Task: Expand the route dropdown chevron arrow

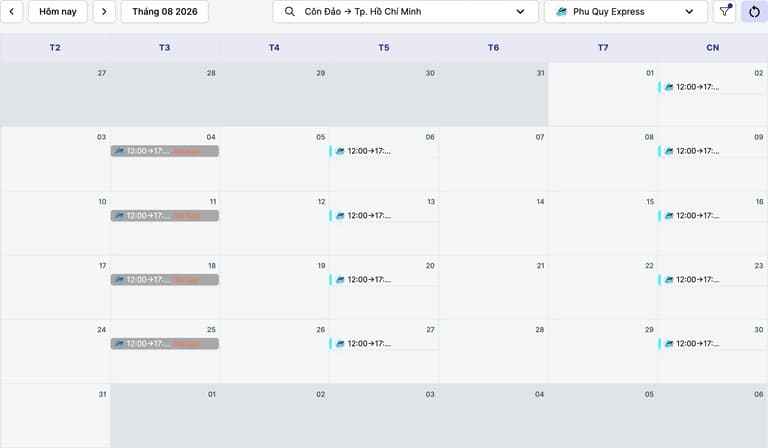Action: coord(520,11)
